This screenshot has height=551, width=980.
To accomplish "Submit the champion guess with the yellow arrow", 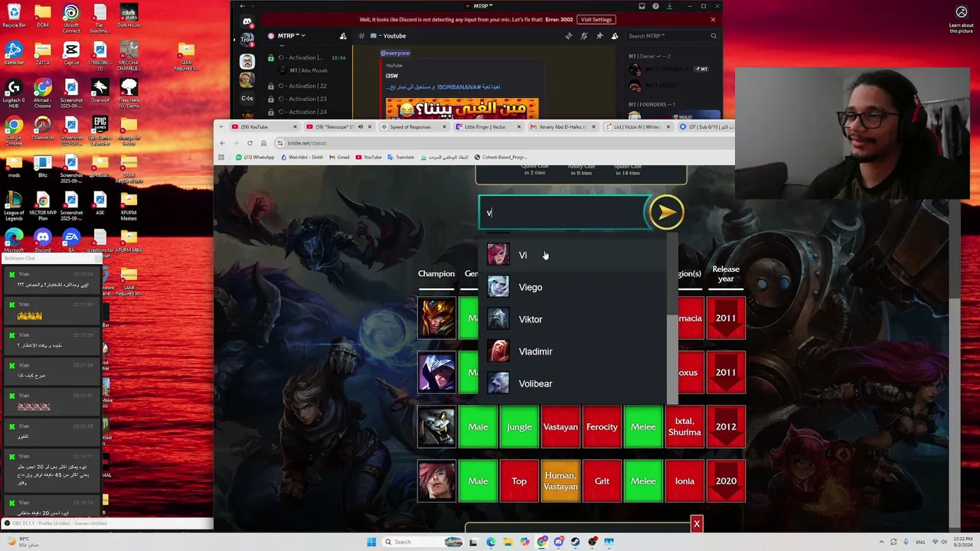I will tap(665, 213).
